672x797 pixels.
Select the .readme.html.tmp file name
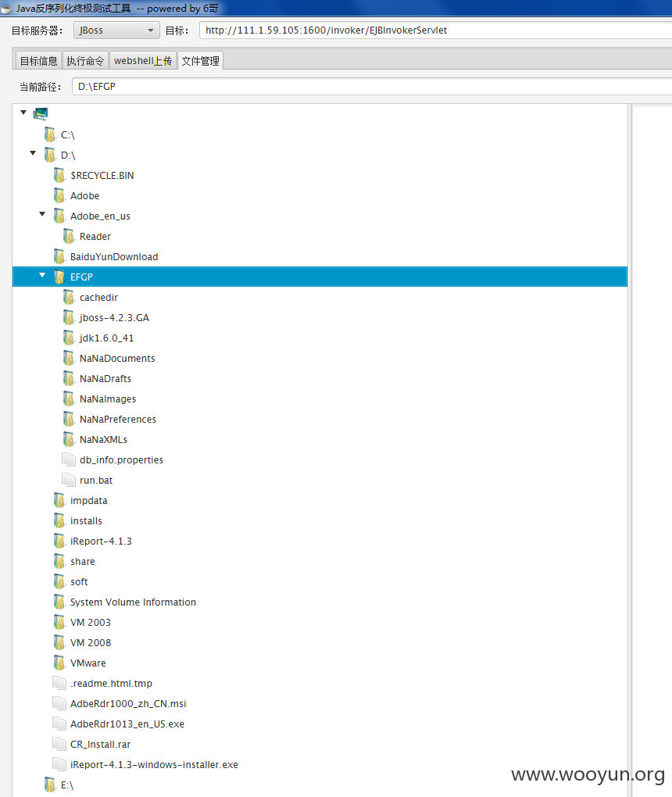111,684
